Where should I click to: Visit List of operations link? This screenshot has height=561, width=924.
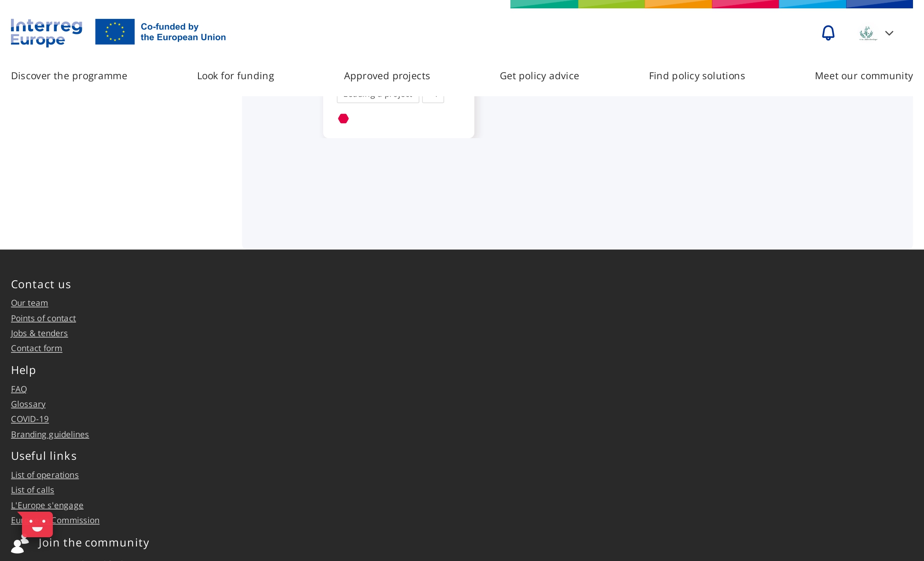[45, 475]
